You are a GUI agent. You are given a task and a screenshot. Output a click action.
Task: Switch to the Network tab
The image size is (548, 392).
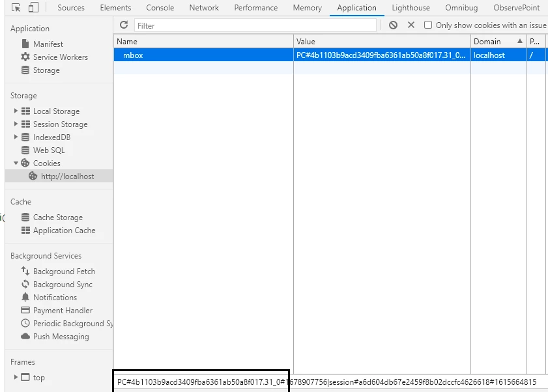pyautogui.click(x=204, y=8)
